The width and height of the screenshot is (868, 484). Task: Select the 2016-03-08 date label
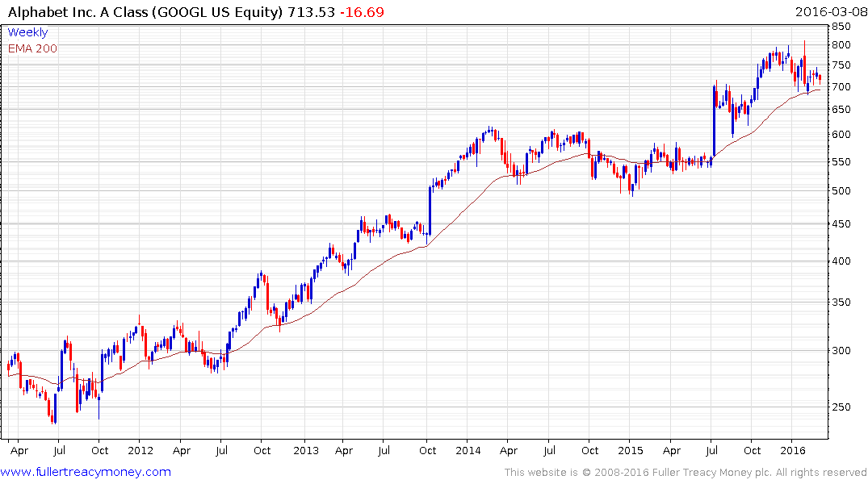point(831,11)
